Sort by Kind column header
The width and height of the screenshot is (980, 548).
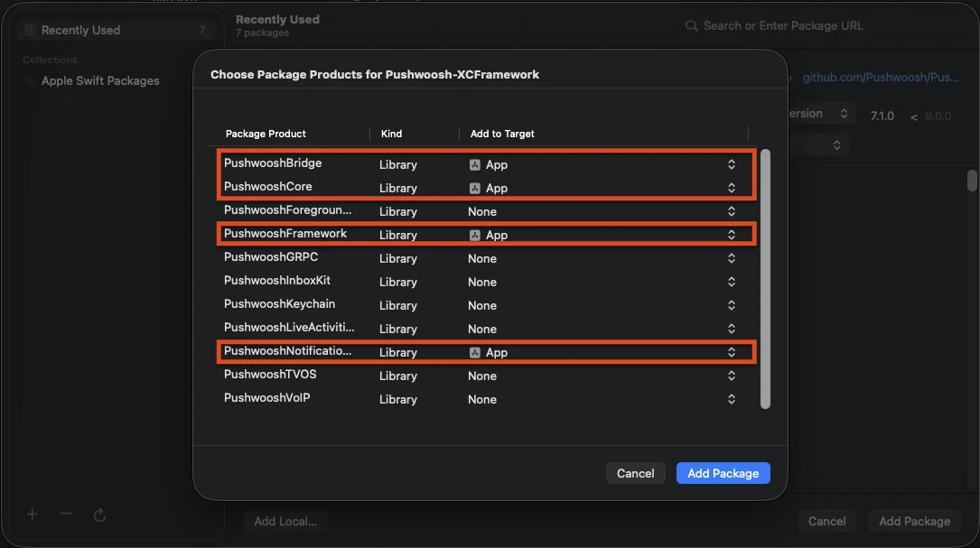click(391, 134)
